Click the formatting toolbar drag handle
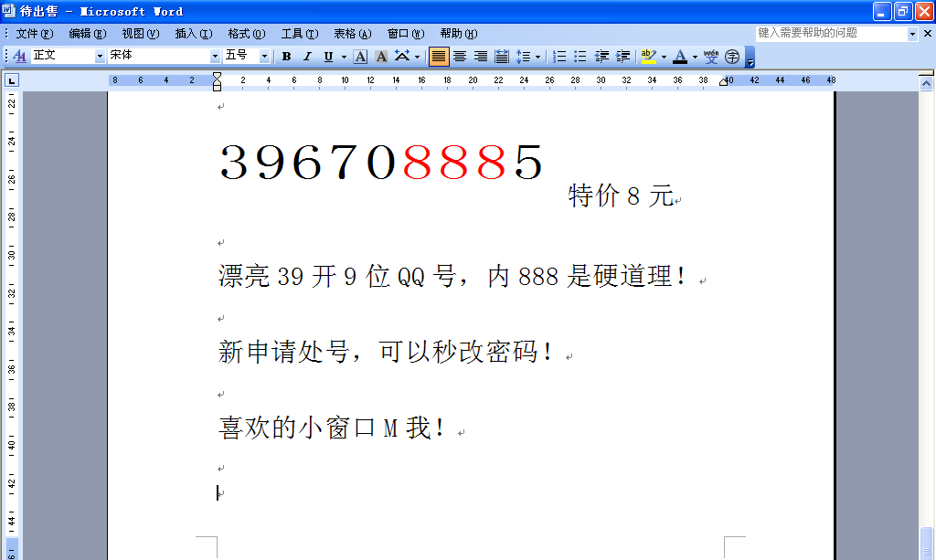Image resolution: width=936 pixels, height=560 pixels. point(6,56)
